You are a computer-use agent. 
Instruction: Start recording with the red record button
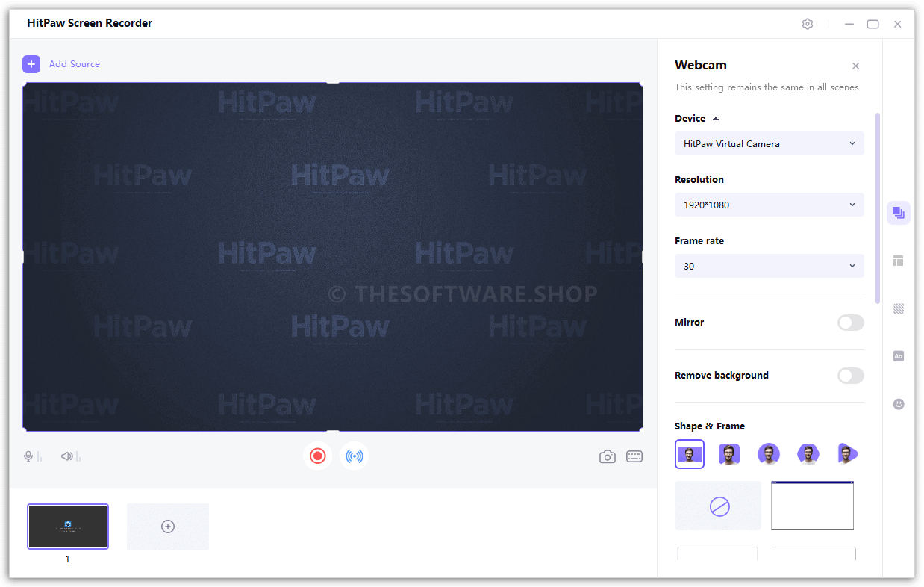point(318,456)
